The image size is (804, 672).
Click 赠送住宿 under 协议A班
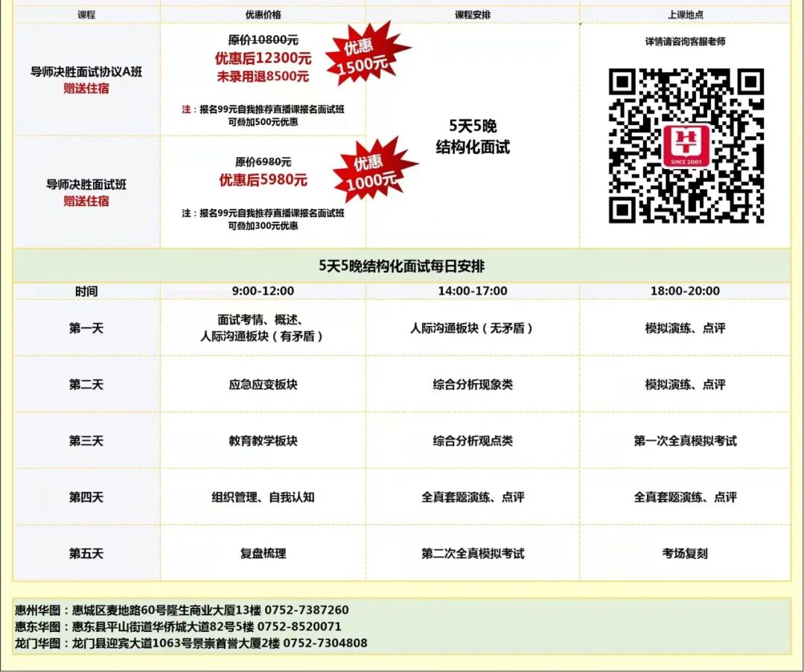tap(86, 89)
